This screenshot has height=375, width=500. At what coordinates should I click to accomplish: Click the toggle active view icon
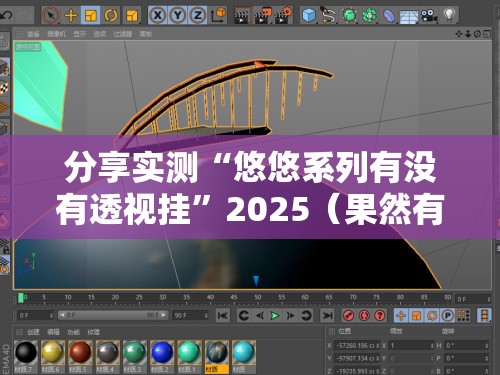pyautogui.click(x=487, y=34)
